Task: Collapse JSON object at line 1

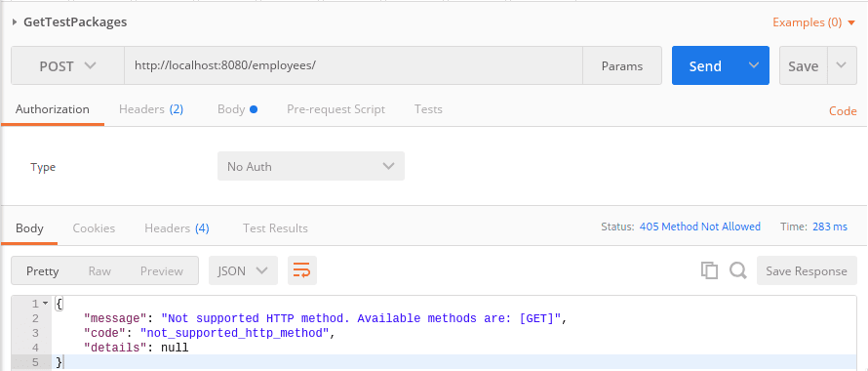Action: click(45, 304)
